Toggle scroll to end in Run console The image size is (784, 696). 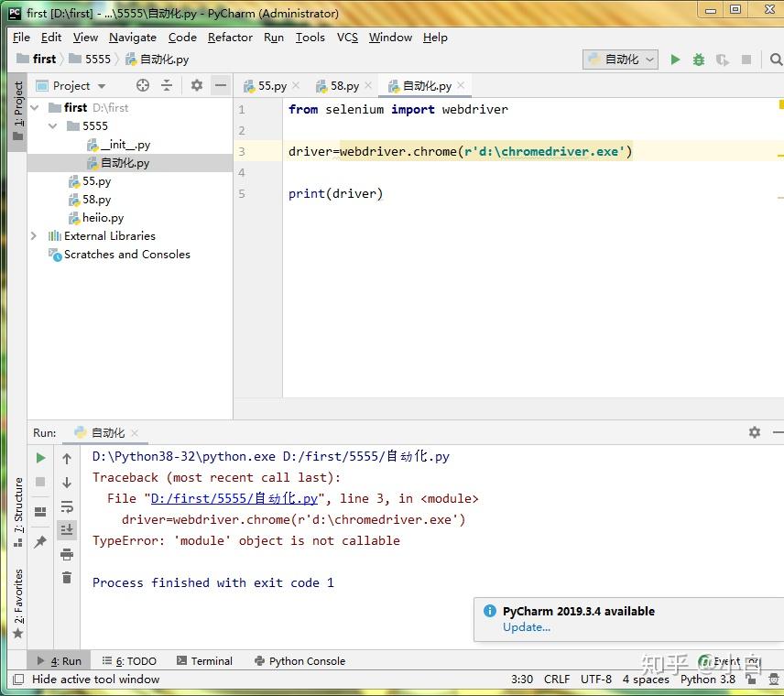coord(67,529)
